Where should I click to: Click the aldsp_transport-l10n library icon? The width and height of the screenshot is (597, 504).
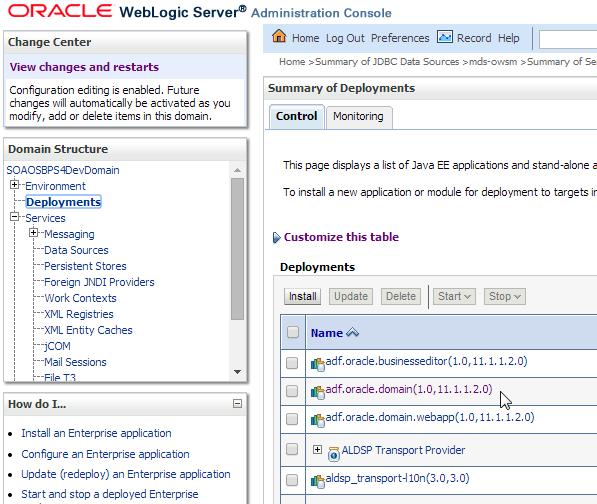click(318, 481)
